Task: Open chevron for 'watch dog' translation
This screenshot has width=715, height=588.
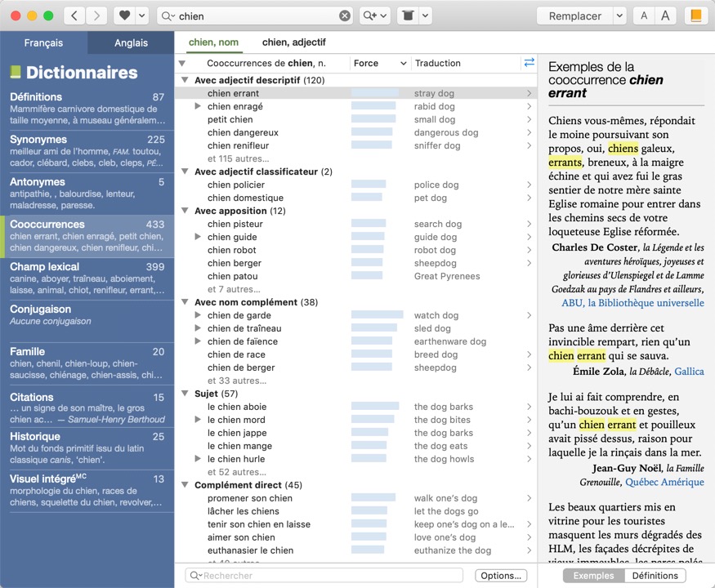Action: click(529, 315)
